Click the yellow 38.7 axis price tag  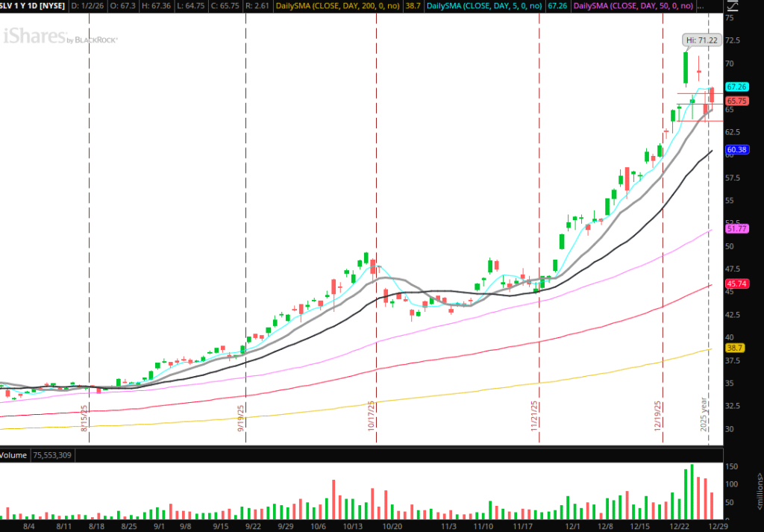[x=735, y=348]
